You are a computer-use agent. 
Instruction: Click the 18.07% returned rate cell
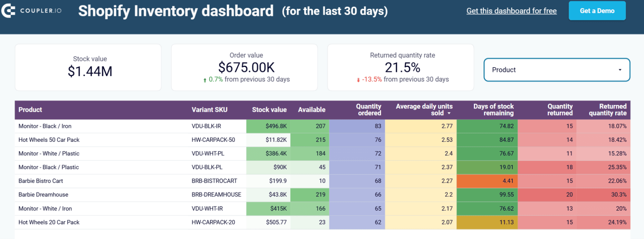tap(603, 126)
